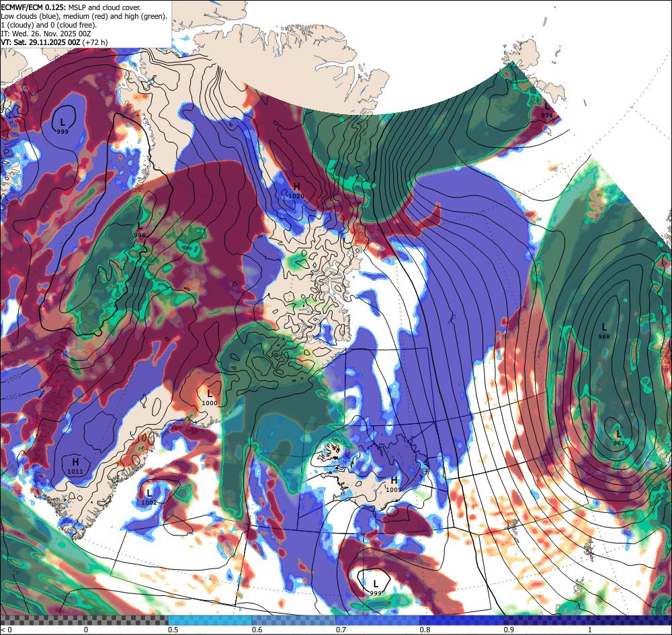Click the 'L 967' low pressure label
The height and width of the screenshot is (635, 672).
(x=619, y=438)
